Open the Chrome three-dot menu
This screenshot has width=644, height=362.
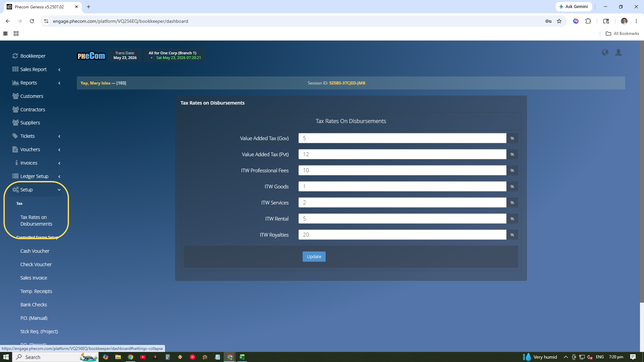coord(636,21)
